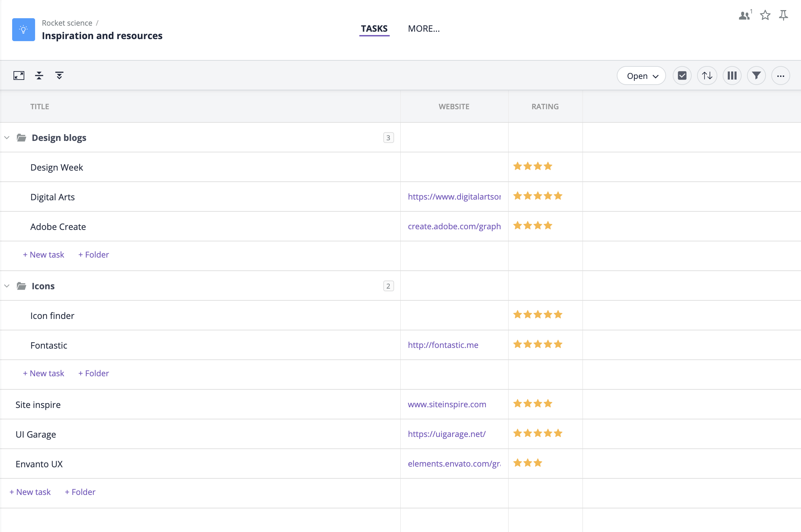
Task: Collapse the Design blogs folder chevron
Action: 7,138
